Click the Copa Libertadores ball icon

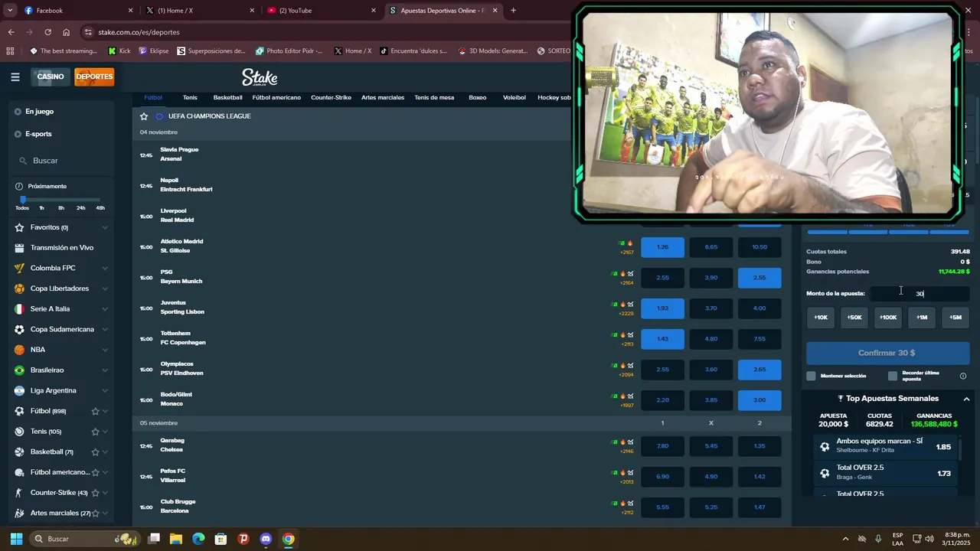(x=19, y=289)
